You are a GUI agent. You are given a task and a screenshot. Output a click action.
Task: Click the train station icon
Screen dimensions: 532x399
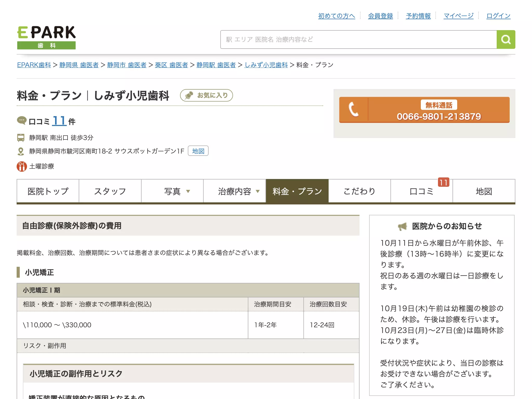coord(21,138)
